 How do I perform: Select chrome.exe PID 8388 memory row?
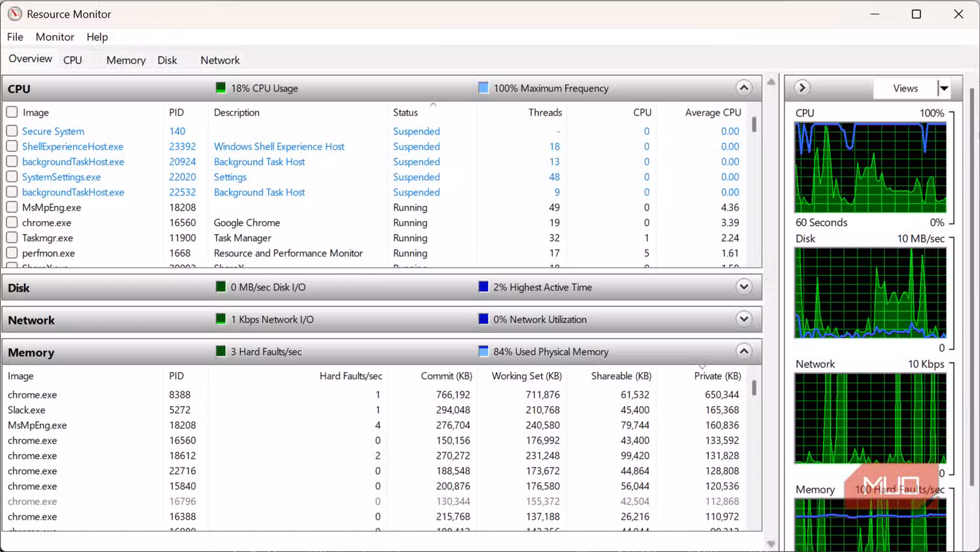(x=375, y=395)
